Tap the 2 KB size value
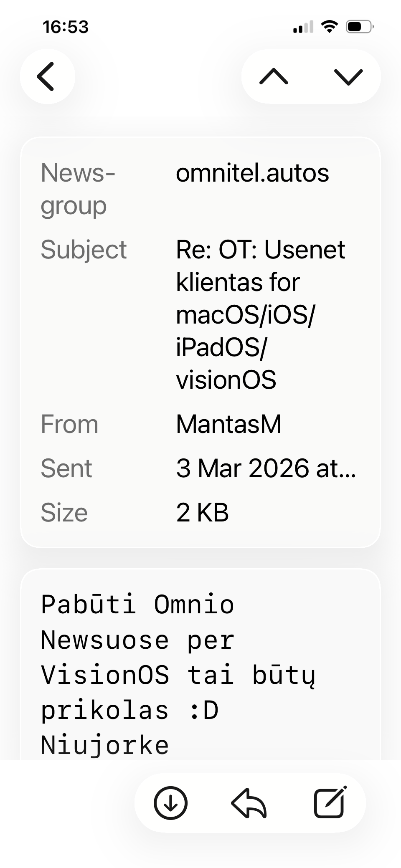The width and height of the screenshot is (401, 868). (203, 512)
